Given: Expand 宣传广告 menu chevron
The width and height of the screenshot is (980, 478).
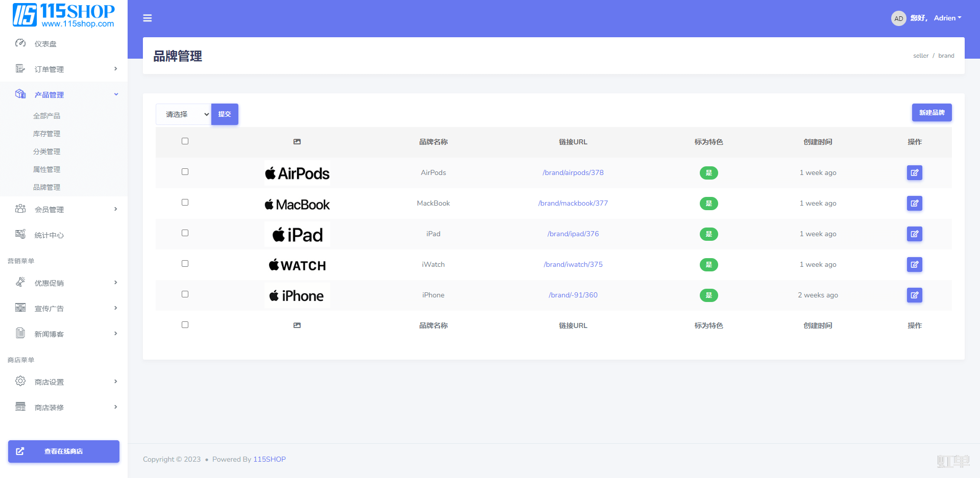Looking at the screenshot, I should [x=116, y=308].
